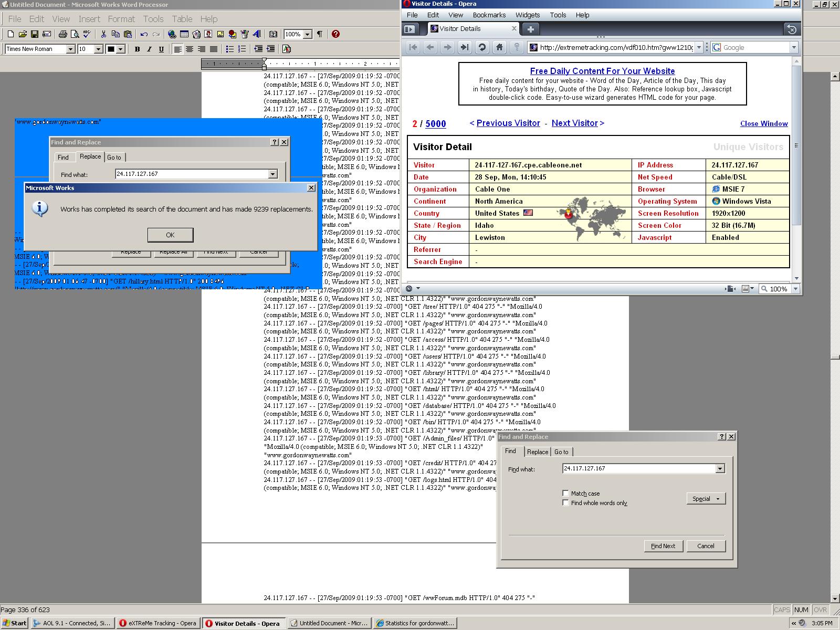Screen dimensions: 840x630
Task: Click Opera's reload page icon
Action: (x=481, y=47)
